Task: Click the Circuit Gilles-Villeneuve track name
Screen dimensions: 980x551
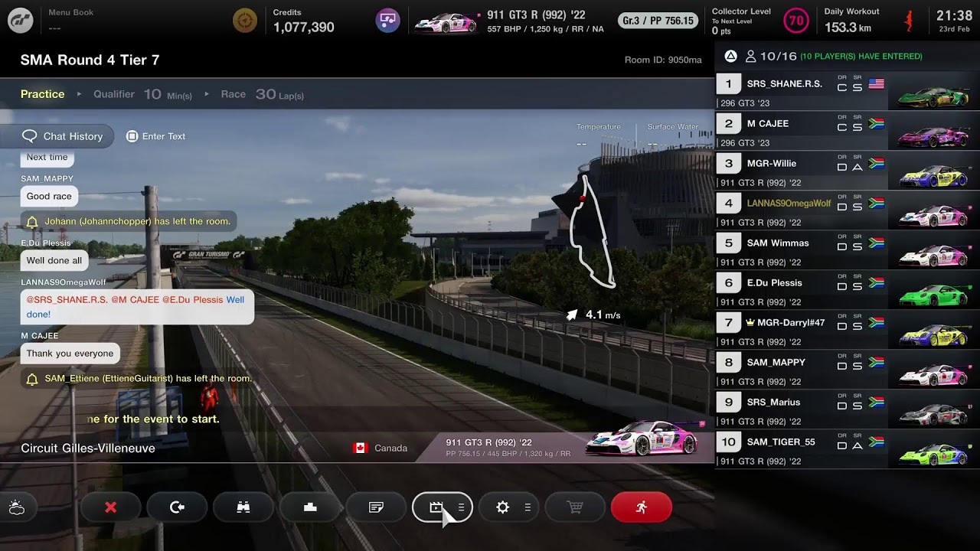Action: click(88, 448)
